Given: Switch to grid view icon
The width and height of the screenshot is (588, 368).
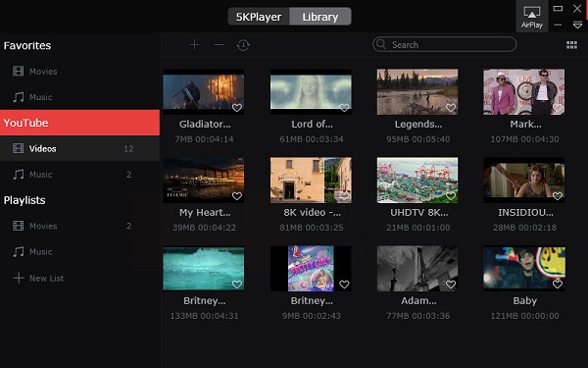Looking at the screenshot, I should coord(571,45).
